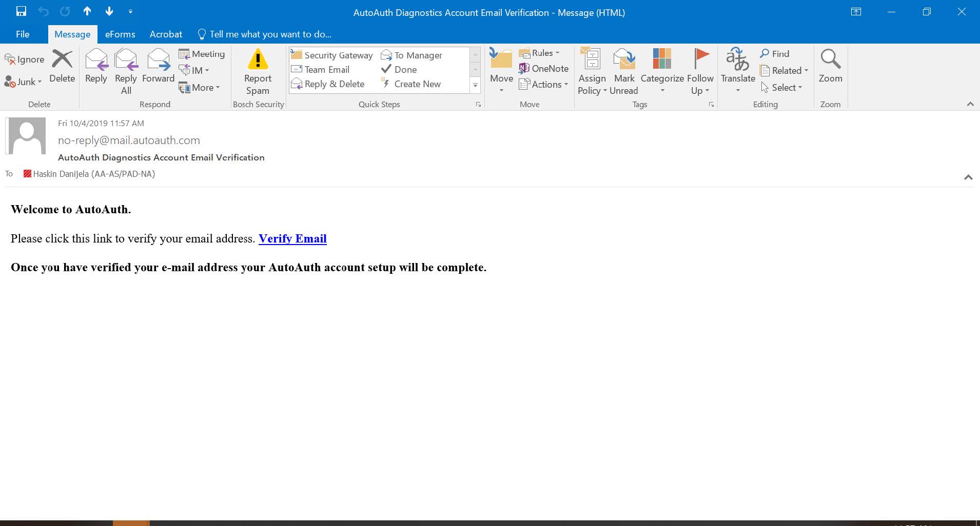Open Customize Quick Access Toolbar dropdown
Screen dimensions: 980x526
[130, 11]
